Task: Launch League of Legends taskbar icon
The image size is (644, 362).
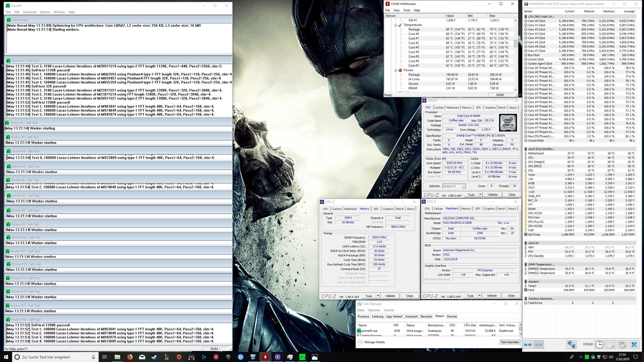Action: tap(167, 357)
